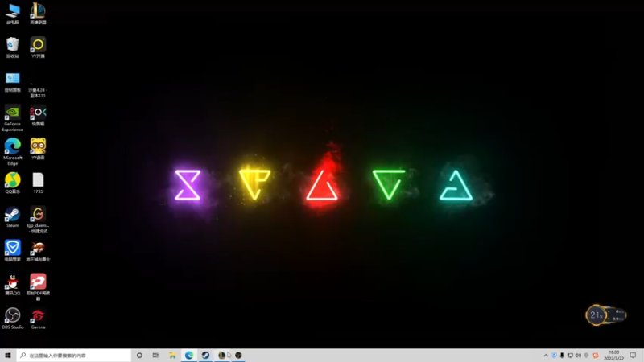Open the volume speaker tray icon
The image size is (644, 362).
click(578, 356)
